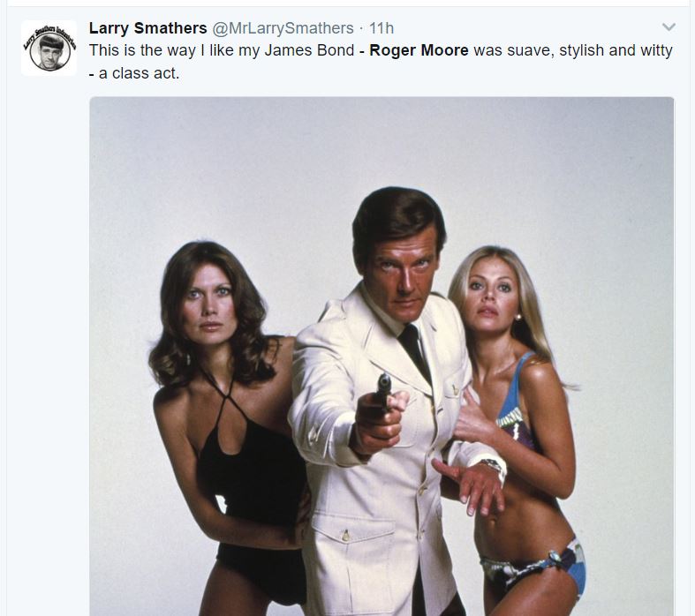
Task: Open Larry Smathers profile avatar
Action: [49, 48]
